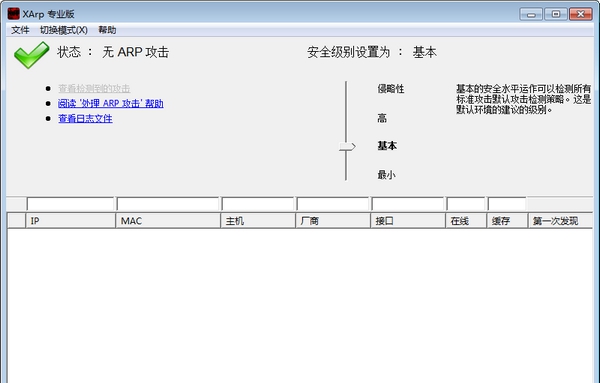Click the security level description paragraph
The width and height of the screenshot is (600, 383).
tap(523, 99)
